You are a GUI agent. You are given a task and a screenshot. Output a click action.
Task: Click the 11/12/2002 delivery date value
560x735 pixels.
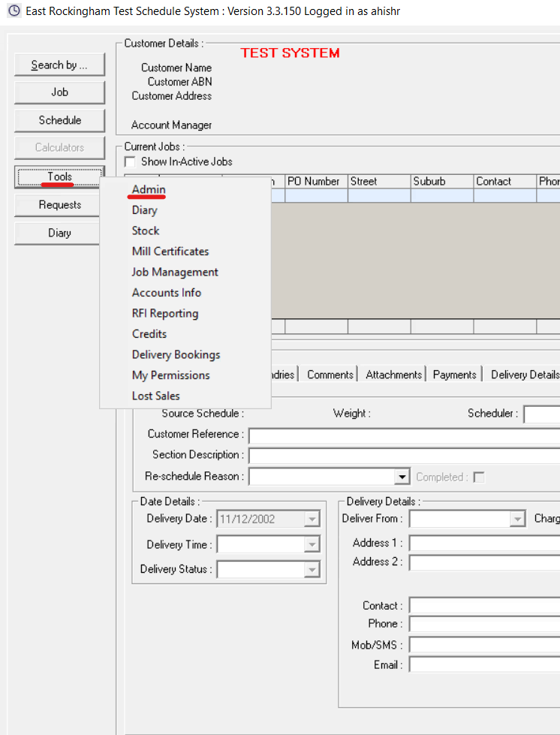pos(248,520)
